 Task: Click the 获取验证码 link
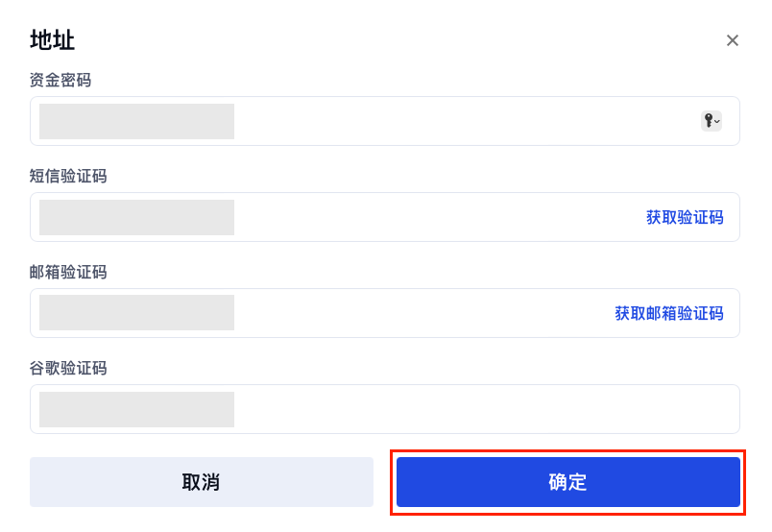point(685,217)
